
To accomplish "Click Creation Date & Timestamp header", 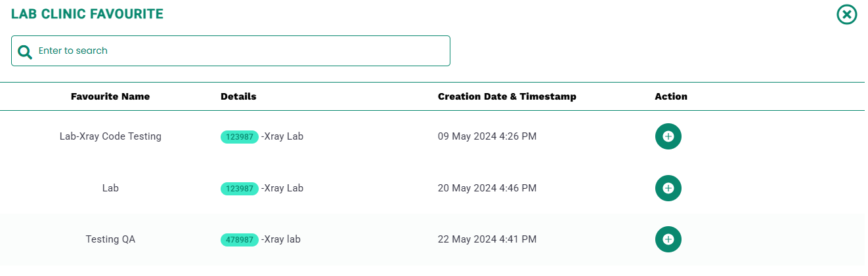I will click(x=507, y=96).
